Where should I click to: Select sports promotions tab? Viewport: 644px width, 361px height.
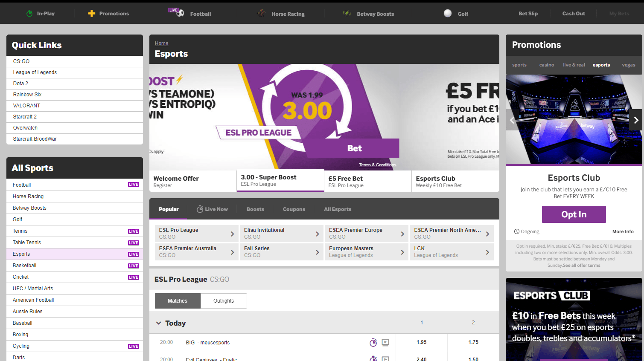pyautogui.click(x=519, y=65)
